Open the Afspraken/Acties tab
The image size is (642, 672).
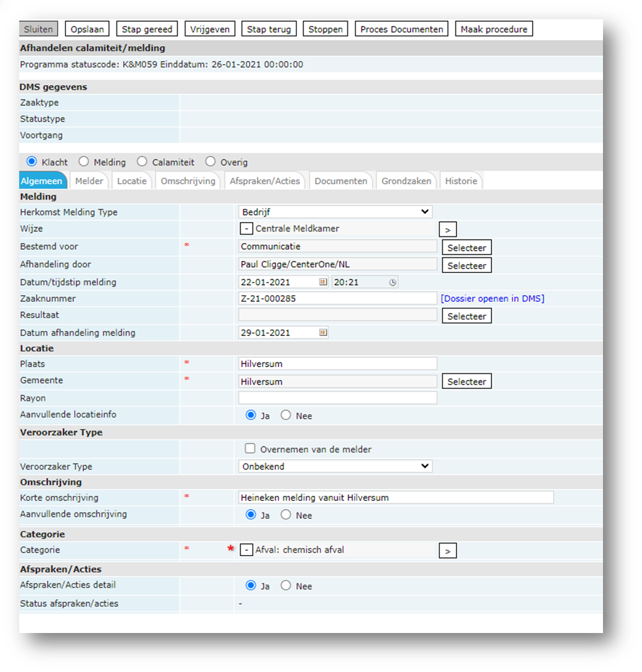pyautogui.click(x=264, y=181)
